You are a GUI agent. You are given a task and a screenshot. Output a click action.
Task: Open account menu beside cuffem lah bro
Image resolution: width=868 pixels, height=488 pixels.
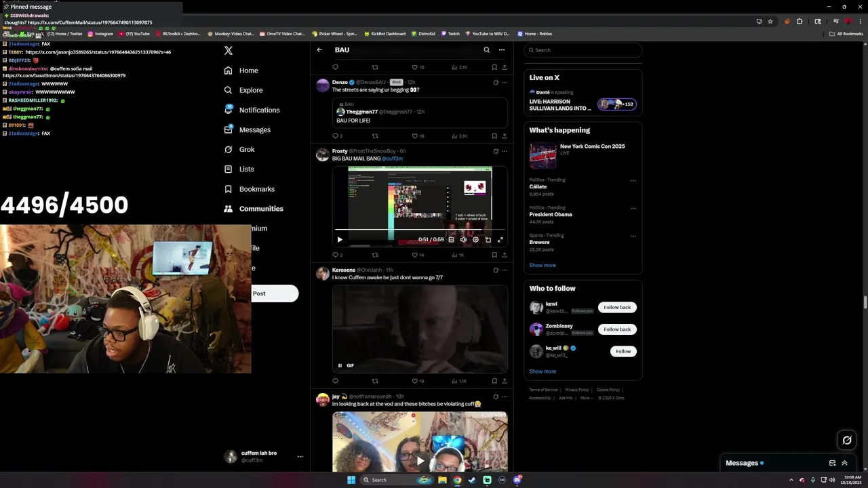click(x=300, y=457)
